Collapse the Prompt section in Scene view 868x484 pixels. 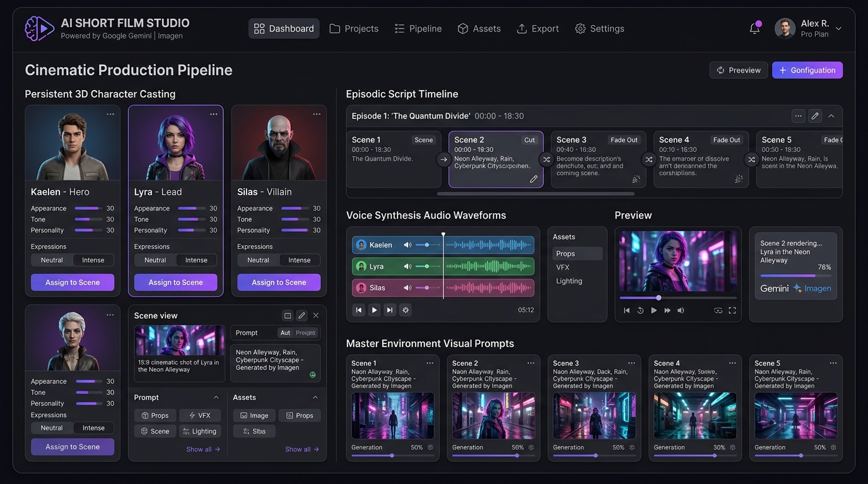(x=216, y=398)
